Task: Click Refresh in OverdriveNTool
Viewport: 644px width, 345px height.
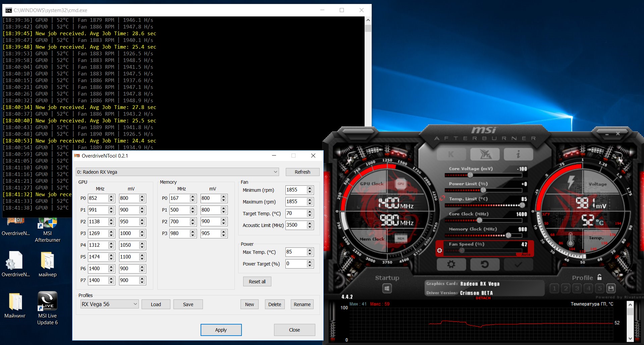Action: (x=303, y=172)
